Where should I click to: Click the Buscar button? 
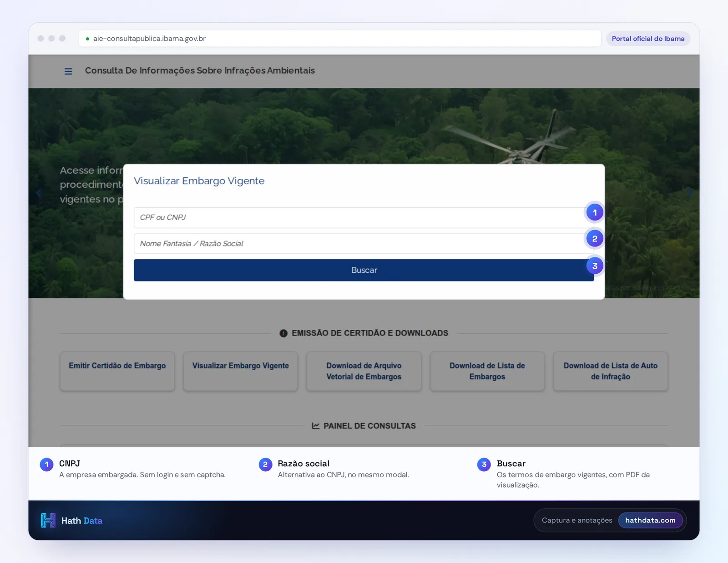click(364, 270)
